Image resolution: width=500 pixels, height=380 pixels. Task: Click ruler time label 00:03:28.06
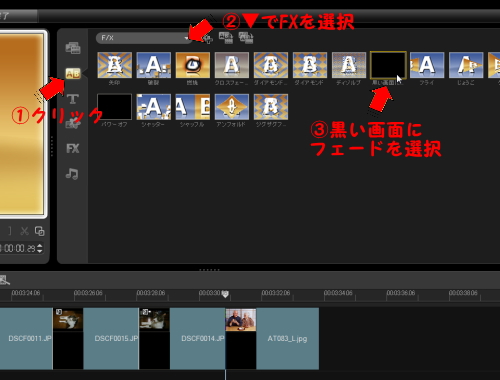151,293
